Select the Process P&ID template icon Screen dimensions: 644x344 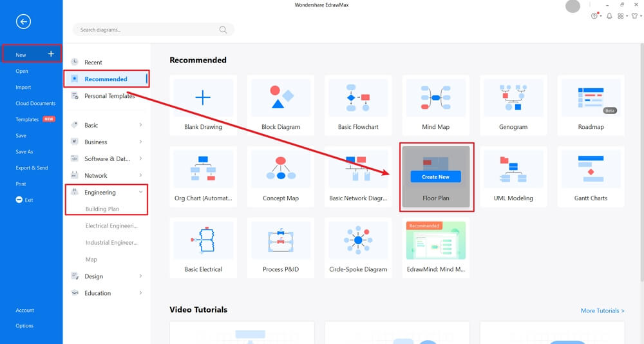click(281, 240)
